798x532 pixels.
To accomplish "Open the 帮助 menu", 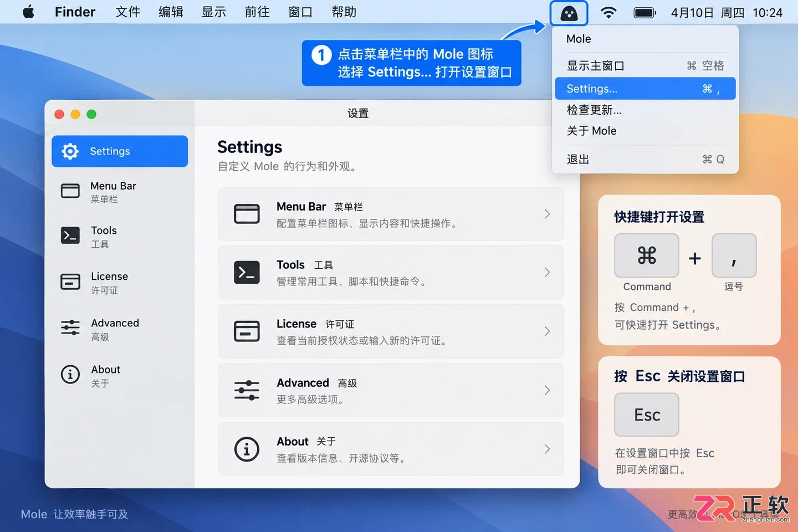I will coord(344,12).
